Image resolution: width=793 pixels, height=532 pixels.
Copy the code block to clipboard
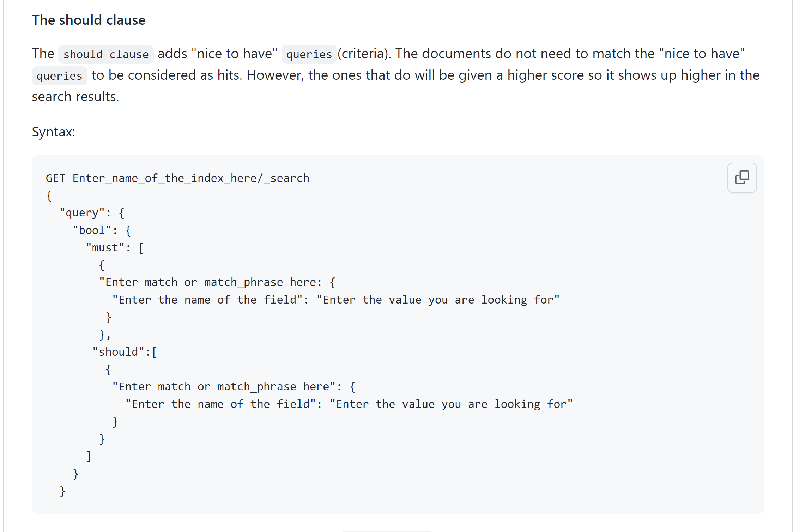742,178
